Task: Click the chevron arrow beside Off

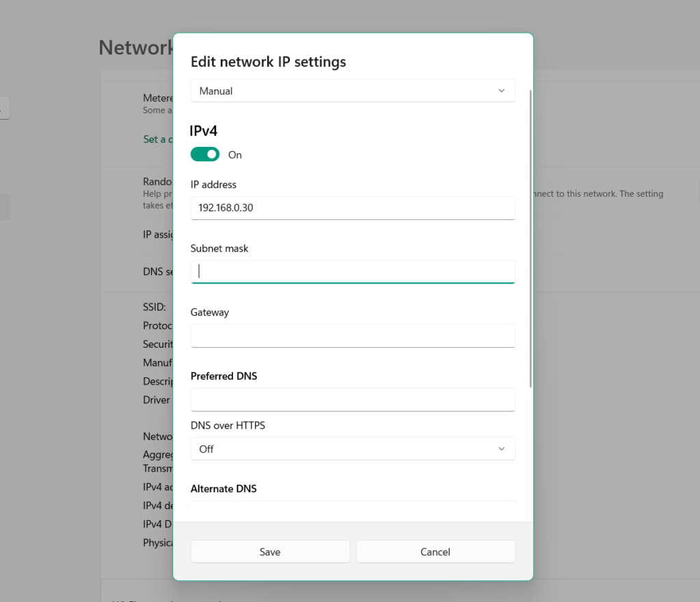Action: [502, 449]
